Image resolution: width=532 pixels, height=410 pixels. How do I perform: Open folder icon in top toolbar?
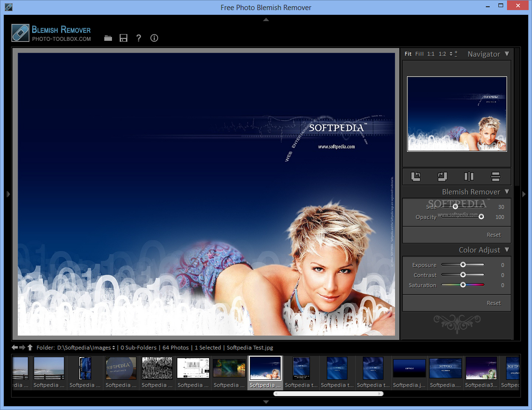[x=108, y=38]
